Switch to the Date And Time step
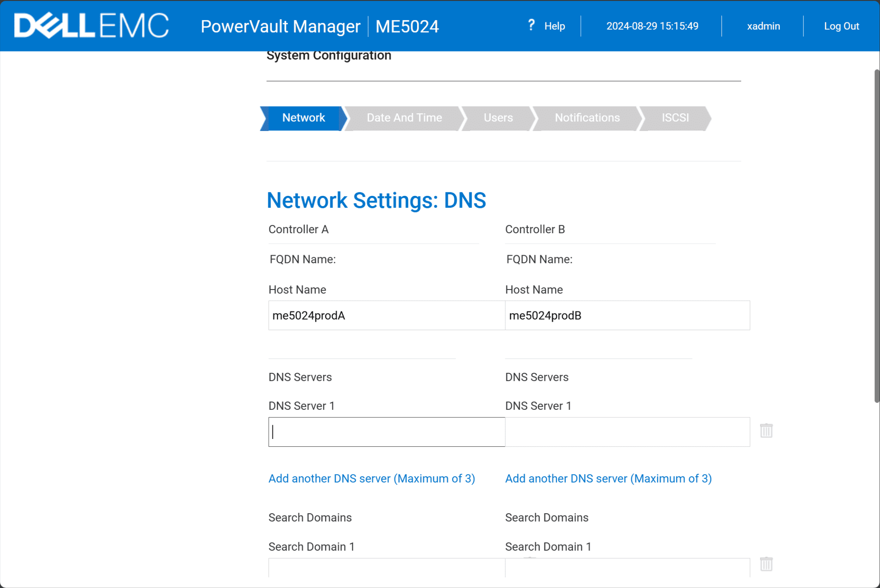 pyautogui.click(x=404, y=118)
